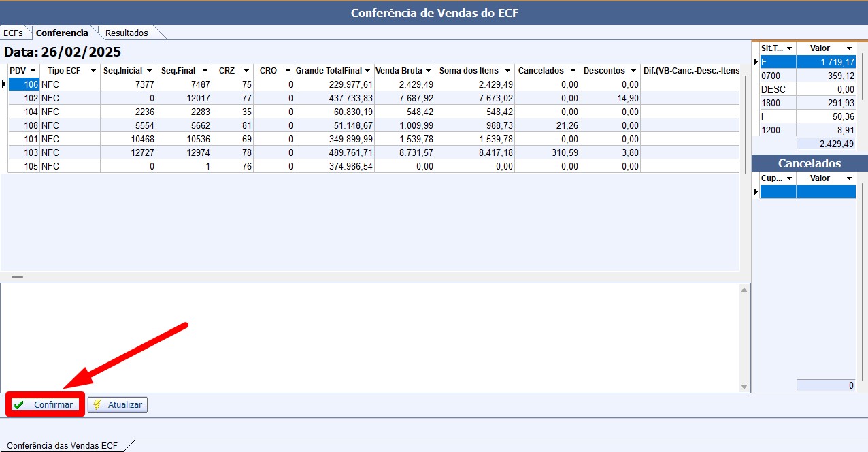Click the green checkmark Confirmar icon
This screenshot has width=868, height=452.
(19, 404)
